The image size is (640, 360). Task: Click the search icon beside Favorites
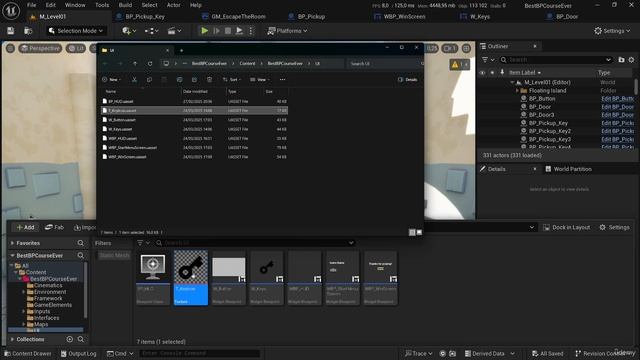[x=80, y=243]
